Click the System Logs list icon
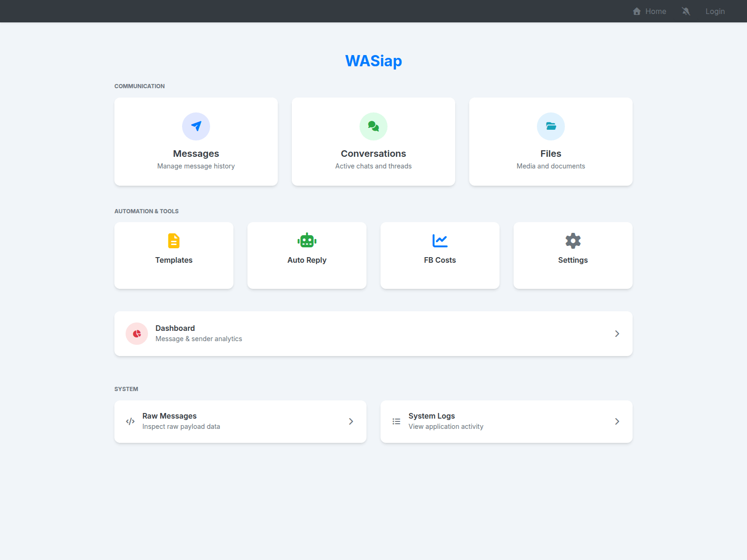The image size is (747, 560). 396,421
